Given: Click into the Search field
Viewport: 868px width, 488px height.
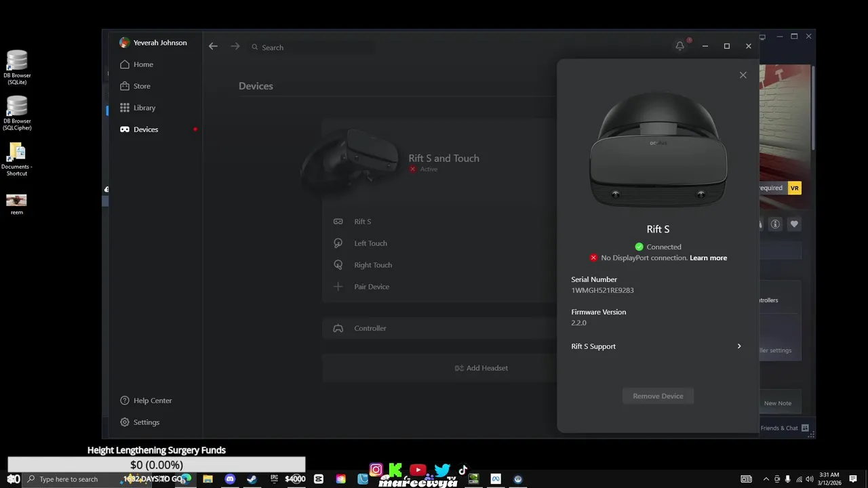Looking at the screenshot, I should 312,47.
